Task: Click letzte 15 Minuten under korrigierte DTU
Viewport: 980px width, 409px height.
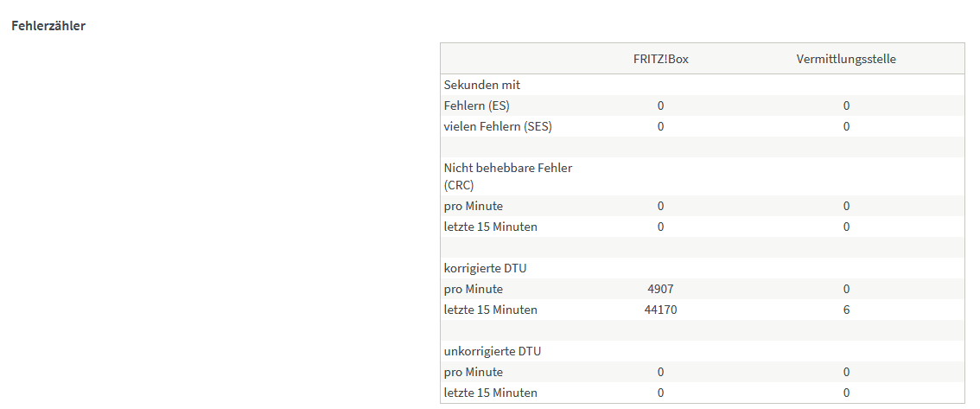Action: click(x=490, y=310)
